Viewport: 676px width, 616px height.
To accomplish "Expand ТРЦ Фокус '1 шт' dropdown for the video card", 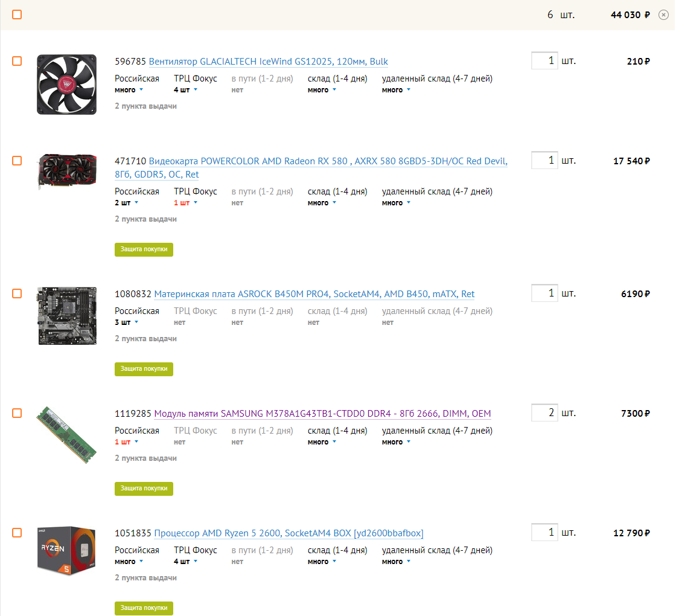I will [186, 203].
